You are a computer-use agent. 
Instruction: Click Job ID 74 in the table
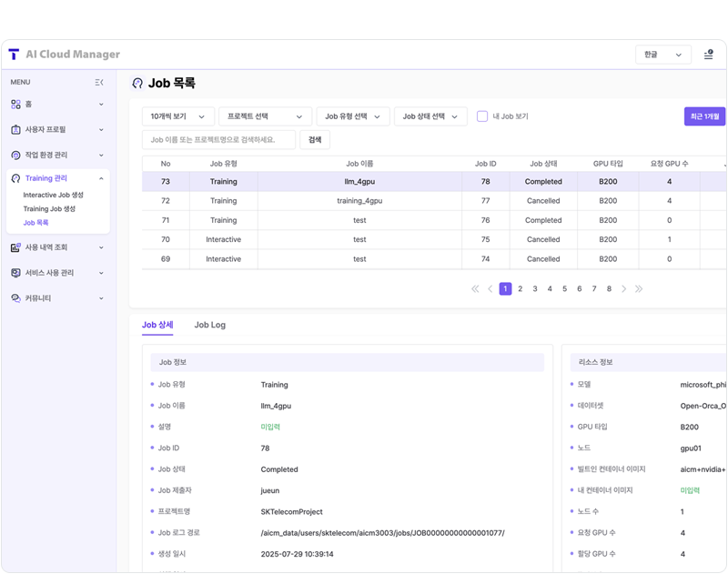(x=486, y=259)
